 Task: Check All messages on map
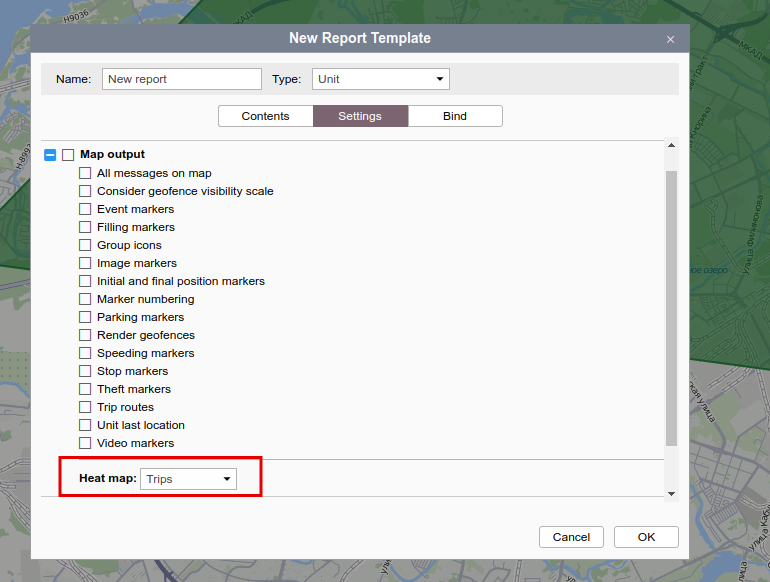tap(85, 173)
